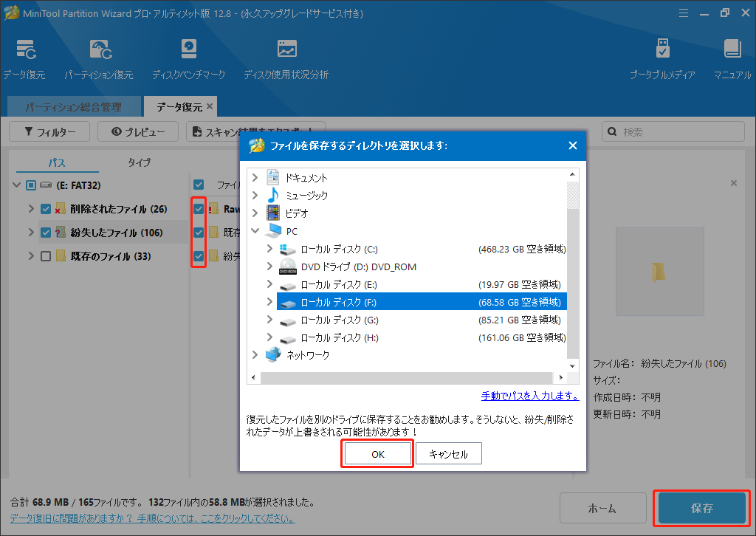Toggle the file list header checkbox

(x=199, y=185)
